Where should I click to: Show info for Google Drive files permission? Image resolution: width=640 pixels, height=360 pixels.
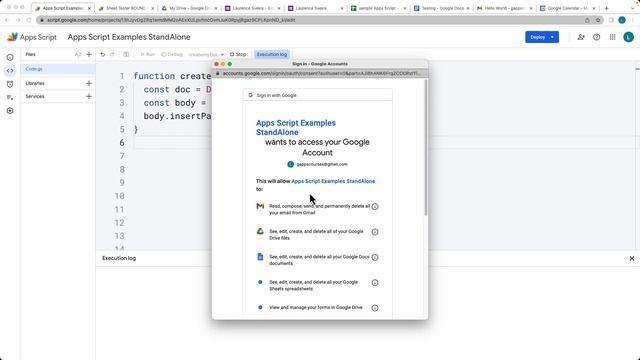click(x=375, y=232)
